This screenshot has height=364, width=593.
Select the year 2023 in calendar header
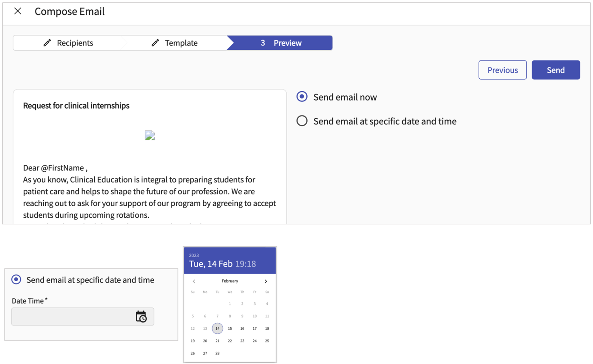point(194,255)
